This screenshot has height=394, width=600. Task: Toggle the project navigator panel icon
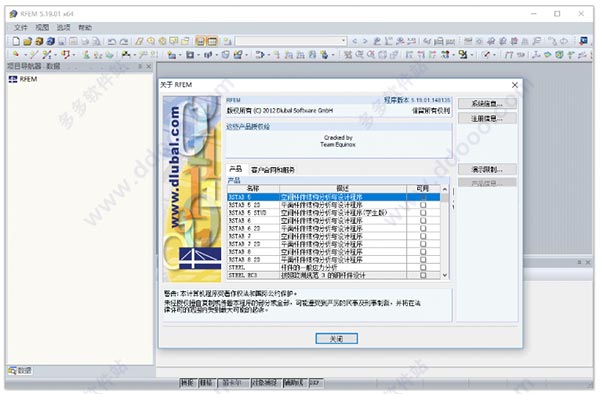(200, 41)
